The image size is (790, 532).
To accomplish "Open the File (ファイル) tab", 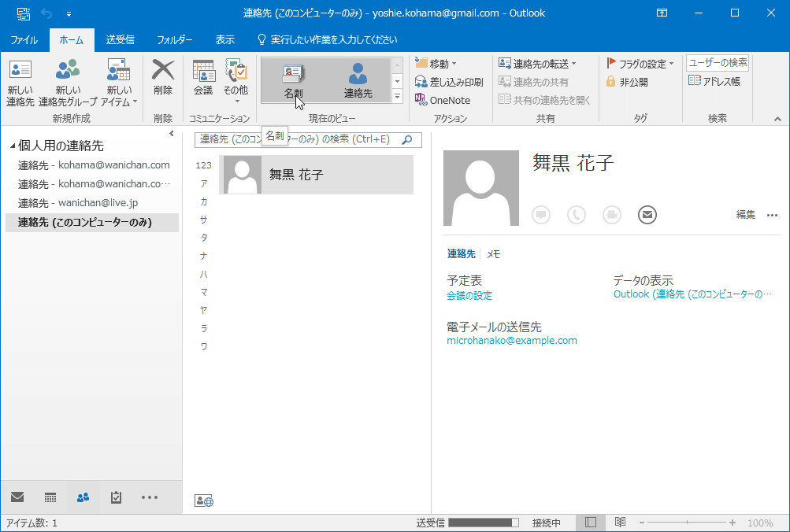I will (24, 39).
